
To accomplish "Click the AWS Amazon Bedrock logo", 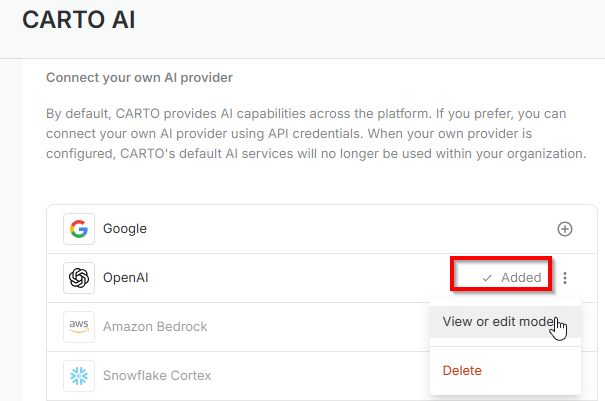I will 78,326.
